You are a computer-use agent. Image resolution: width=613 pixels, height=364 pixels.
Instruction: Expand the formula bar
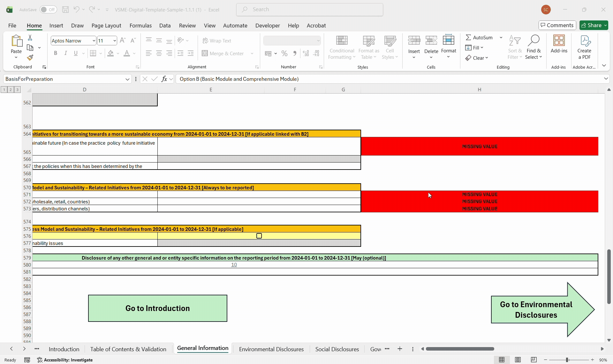[x=606, y=79]
